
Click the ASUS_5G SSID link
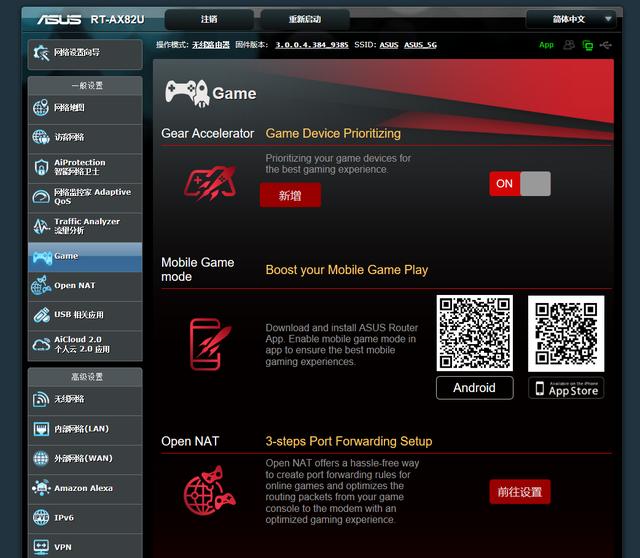tap(420, 45)
